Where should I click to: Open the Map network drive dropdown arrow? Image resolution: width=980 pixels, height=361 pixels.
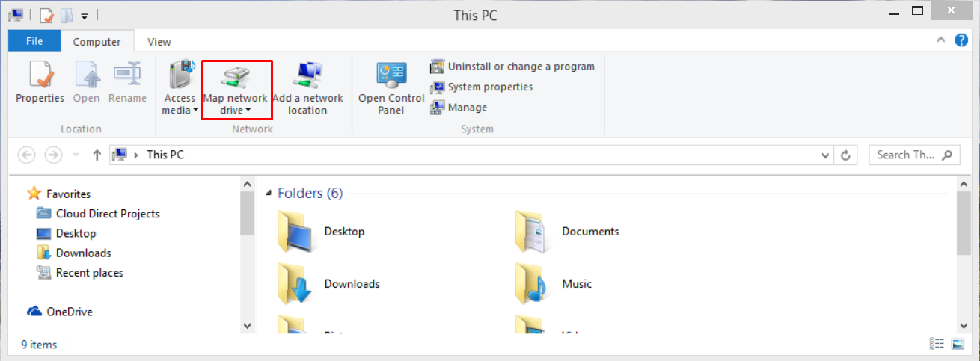tap(248, 111)
